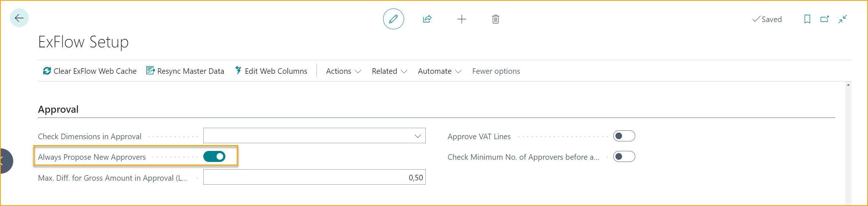Go back using the arrow button

(x=19, y=18)
